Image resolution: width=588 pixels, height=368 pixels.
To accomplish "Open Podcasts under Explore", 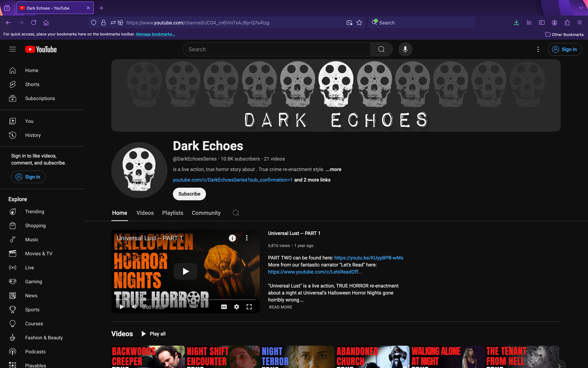I will (x=42, y=352).
